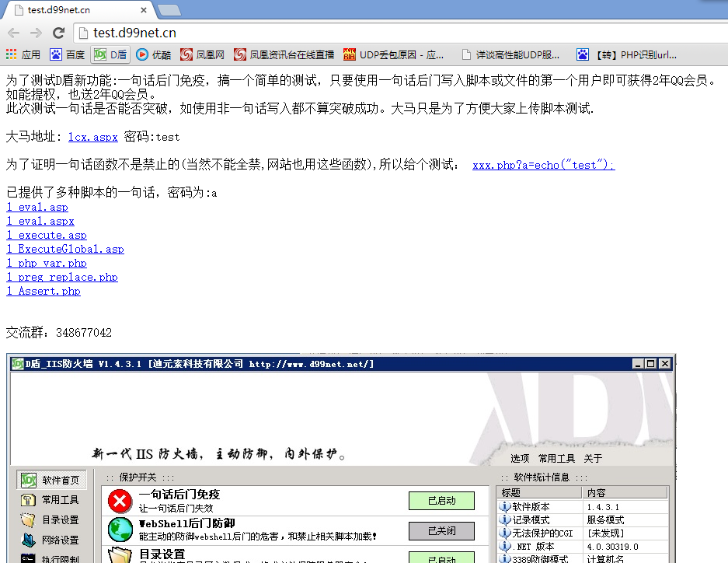Click the 内容 column header

[x=625, y=492]
